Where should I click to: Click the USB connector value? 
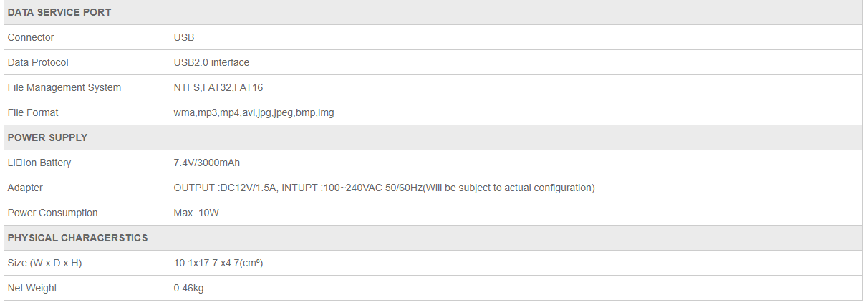[x=184, y=37]
